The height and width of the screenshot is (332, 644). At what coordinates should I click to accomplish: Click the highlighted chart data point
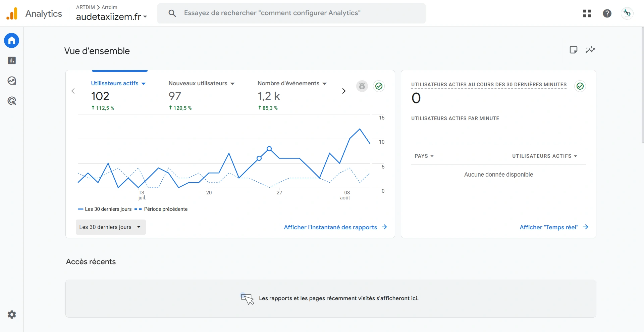tap(269, 148)
